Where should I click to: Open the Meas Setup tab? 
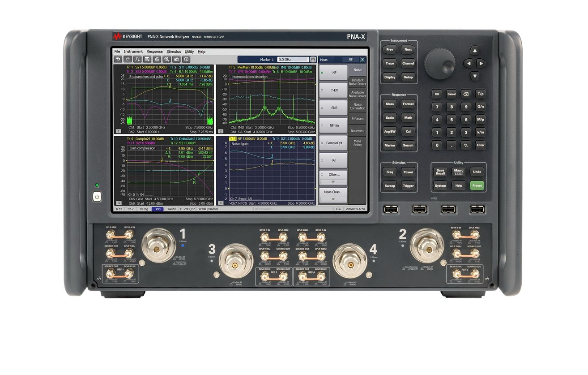(x=358, y=143)
